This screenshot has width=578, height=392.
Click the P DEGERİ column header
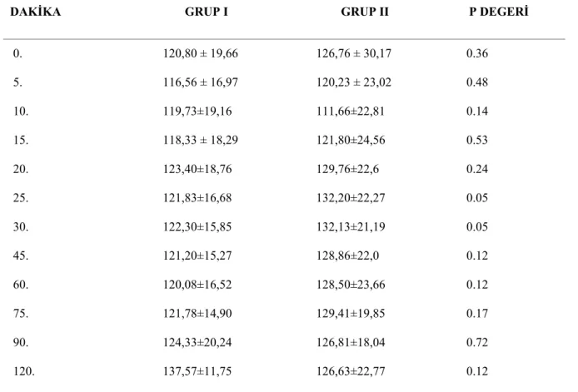tap(498, 12)
